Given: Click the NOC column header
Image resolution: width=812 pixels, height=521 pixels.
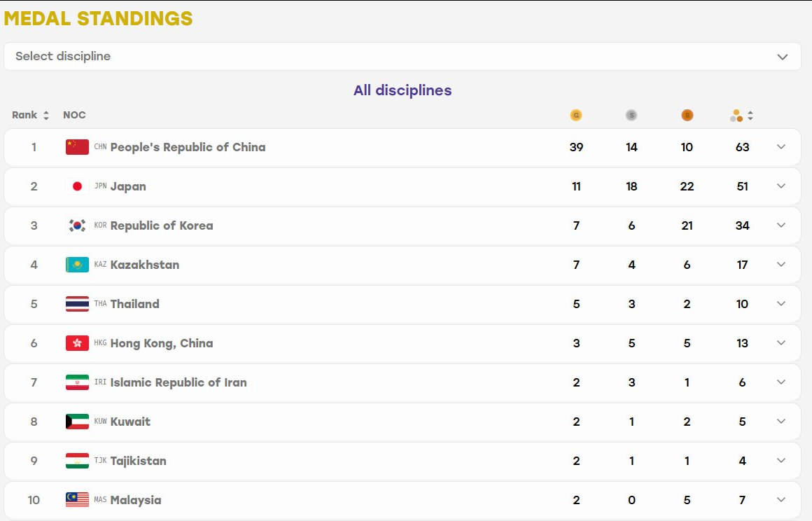Looking at the screenshot, I should pos(75,115).
